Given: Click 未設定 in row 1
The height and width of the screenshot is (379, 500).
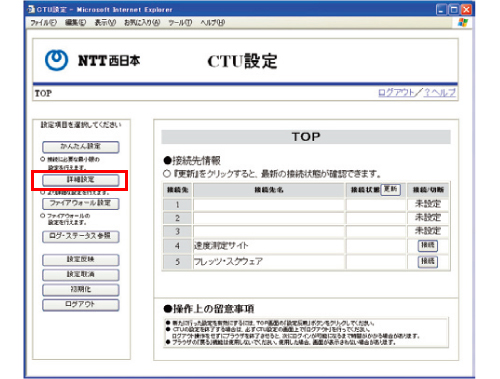Looking at the screenshot, I should (x=428, y=204).
